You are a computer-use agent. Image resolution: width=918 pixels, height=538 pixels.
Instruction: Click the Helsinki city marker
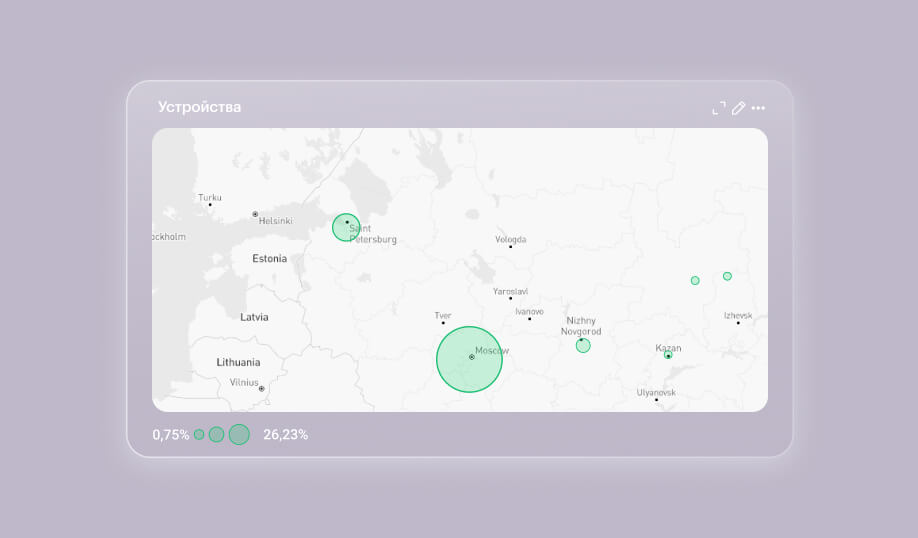pos(255,214)
